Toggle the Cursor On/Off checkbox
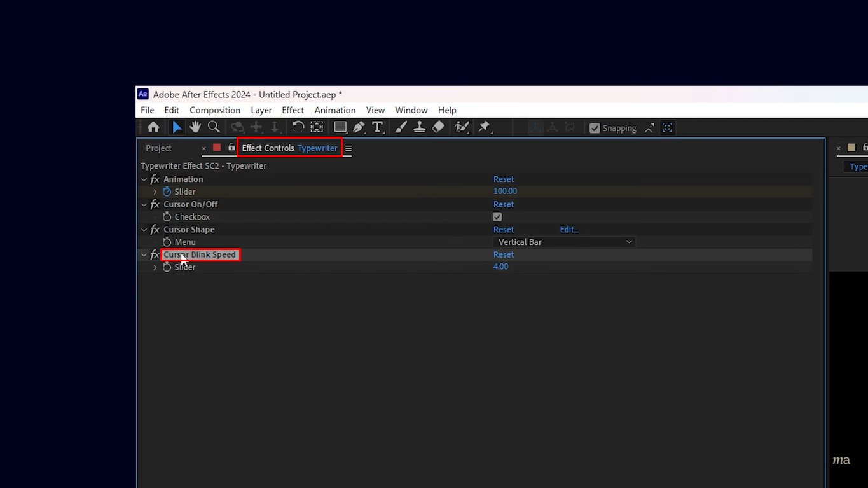Image resolution: width=868 pixels, height=488 pixels. [497, 216]
